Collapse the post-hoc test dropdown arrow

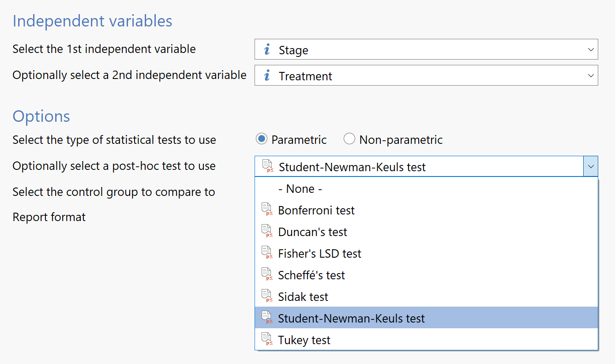point(591,166)
